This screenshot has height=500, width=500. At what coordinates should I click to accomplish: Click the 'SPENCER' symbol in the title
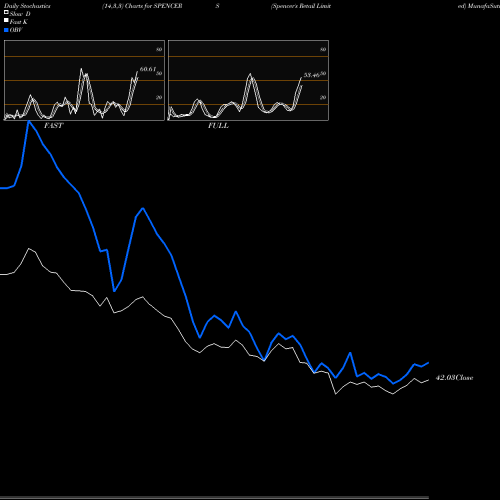pos(168,6)
